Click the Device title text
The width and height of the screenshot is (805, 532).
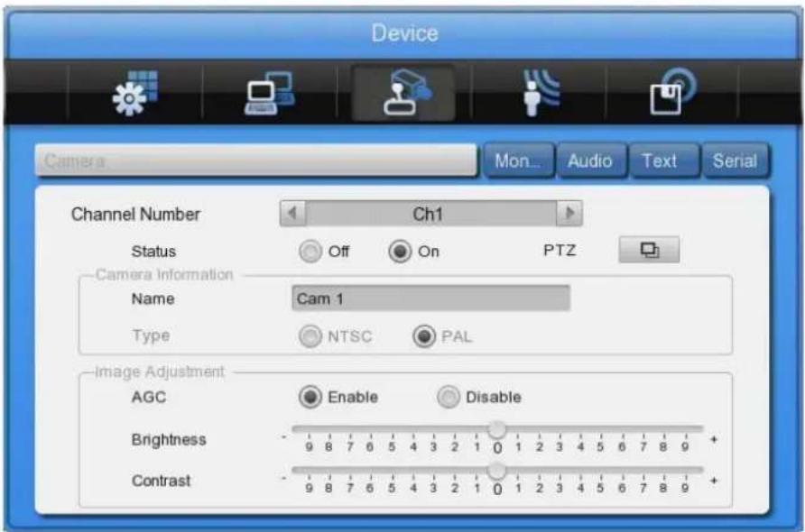click(404, 33)
